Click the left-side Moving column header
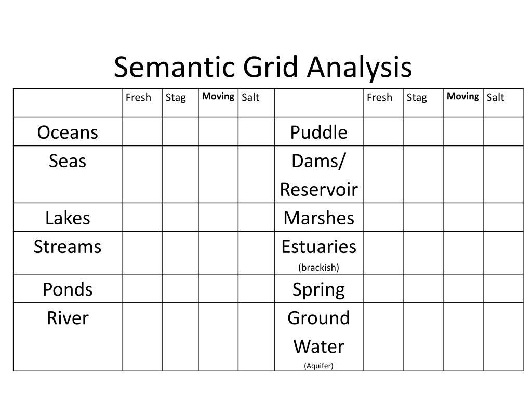532x399 pixels. point(218,96)
